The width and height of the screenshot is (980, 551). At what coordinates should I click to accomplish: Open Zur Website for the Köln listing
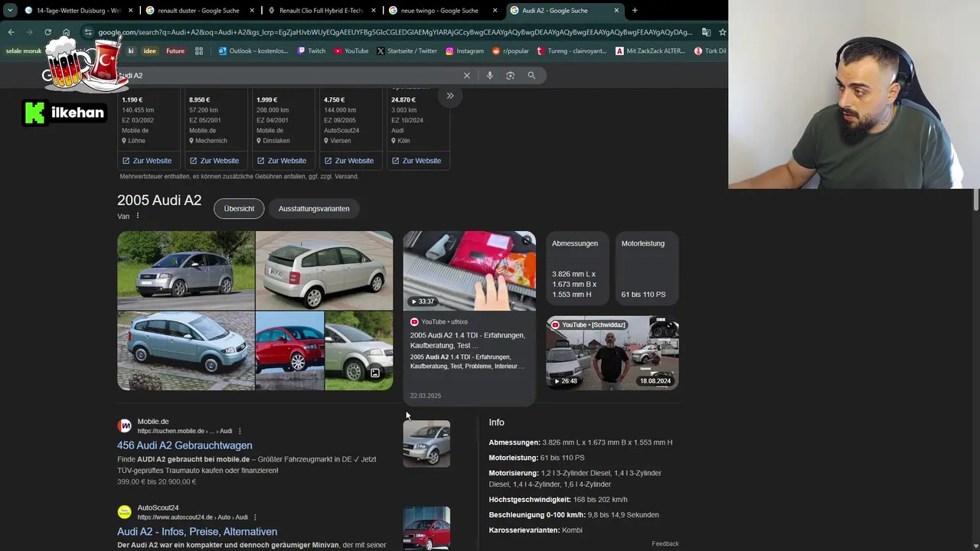pyautogui.click(x=416, y=161)
